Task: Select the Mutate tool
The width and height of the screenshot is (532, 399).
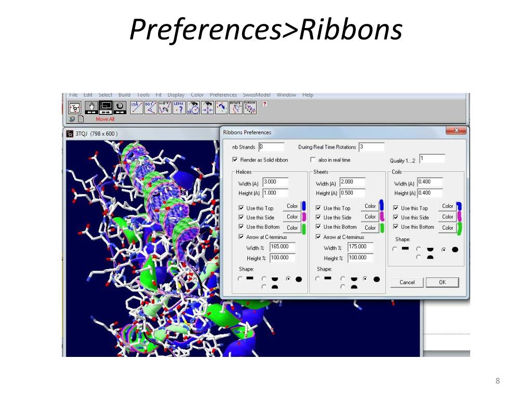Action: point(236,108)
